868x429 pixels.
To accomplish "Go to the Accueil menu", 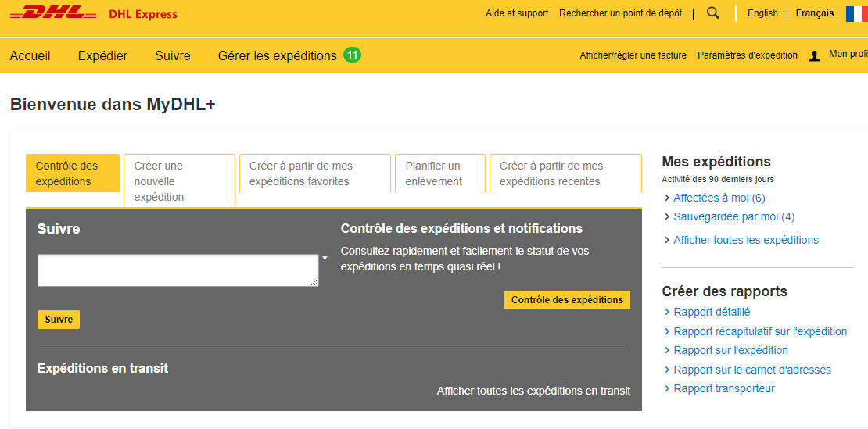I will [30, 55].
